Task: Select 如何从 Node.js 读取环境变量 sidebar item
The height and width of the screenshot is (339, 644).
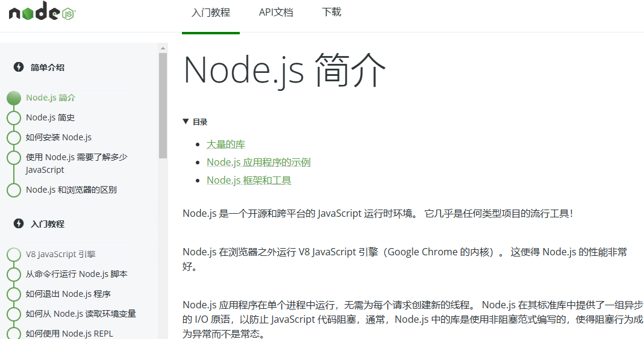Action: pos(81,314)
